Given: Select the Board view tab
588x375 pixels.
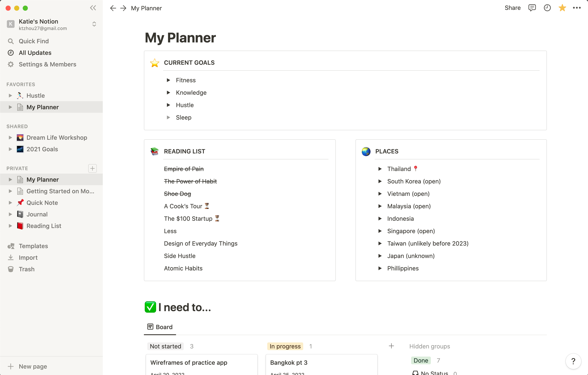Looking at the screenshot, I should tap(160, 327).
